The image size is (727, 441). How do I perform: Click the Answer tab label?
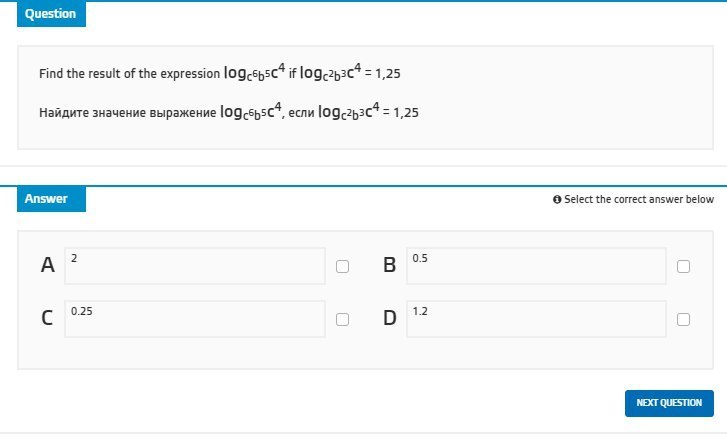(47, 199)
